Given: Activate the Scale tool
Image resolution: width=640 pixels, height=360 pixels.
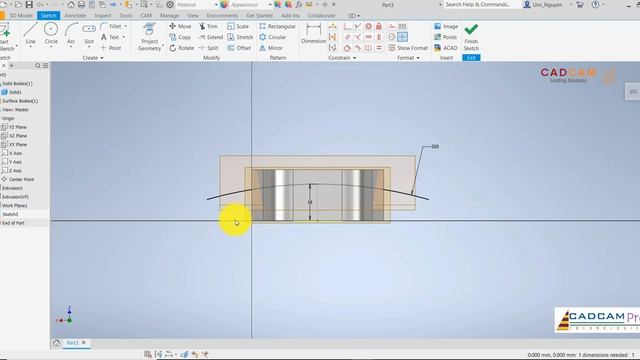Looking at the screenshot, I should [238, 26].
